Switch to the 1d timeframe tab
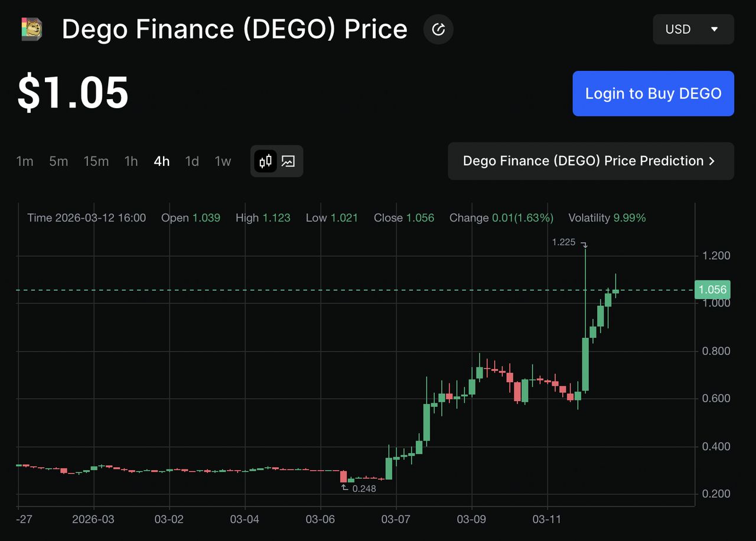 pos(192,161)
